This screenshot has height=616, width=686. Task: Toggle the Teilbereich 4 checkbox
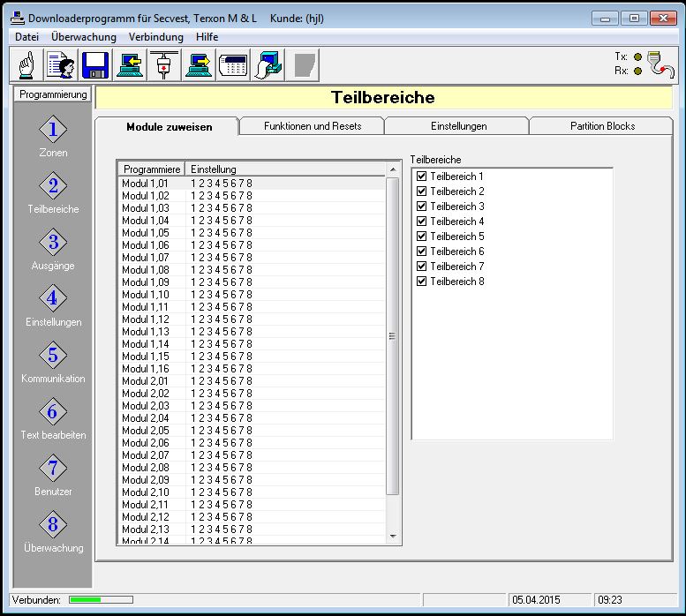[421, 222]
